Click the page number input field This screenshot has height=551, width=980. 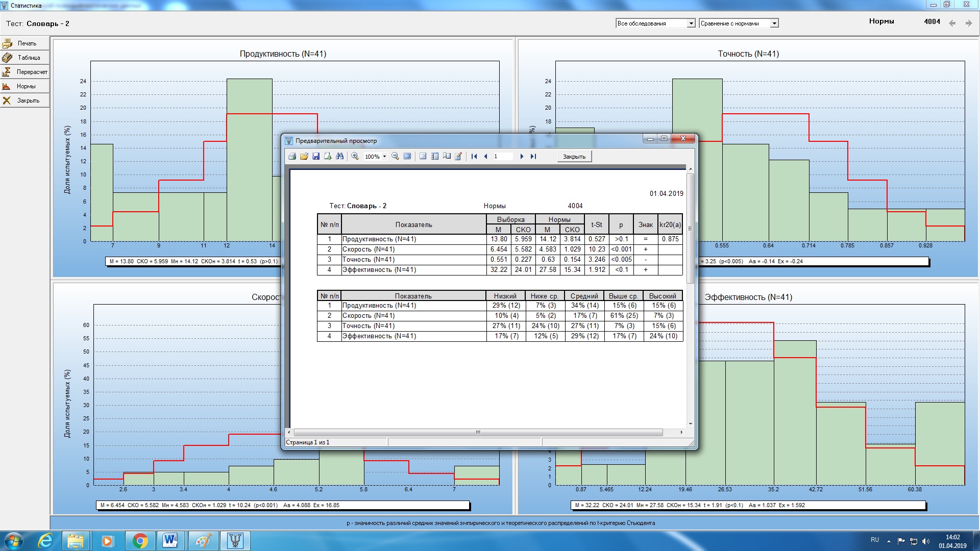coord(502,157)
